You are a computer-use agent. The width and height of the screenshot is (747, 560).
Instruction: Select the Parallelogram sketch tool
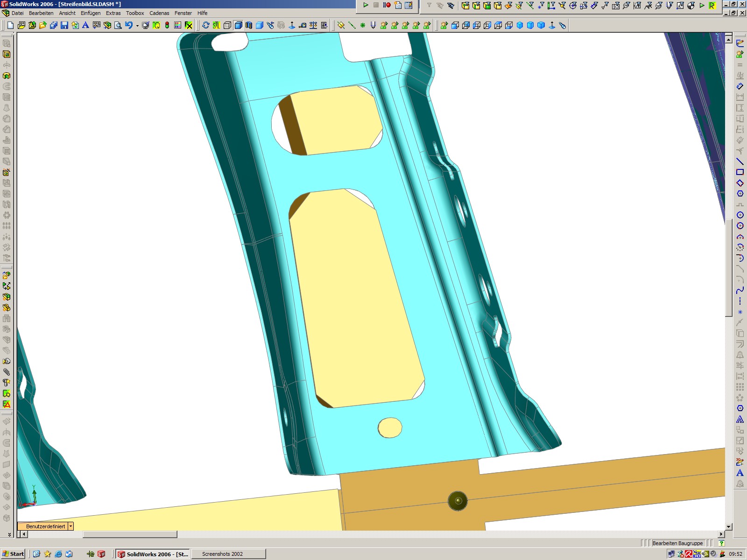click(x=740, y=183)
